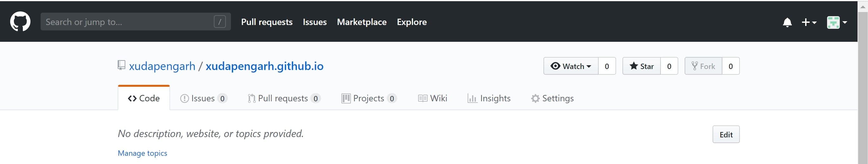
Task: Click the Manage topics link
Action: 142,153
